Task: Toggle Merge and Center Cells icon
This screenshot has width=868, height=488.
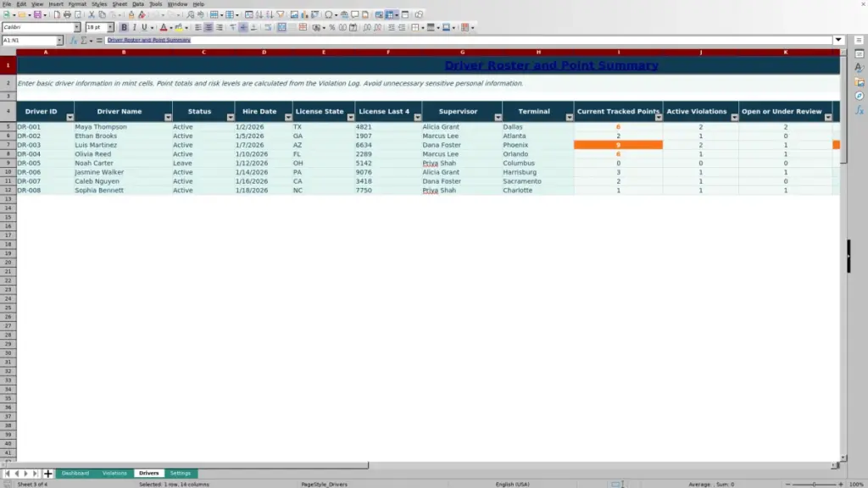Action: [x=281, y=28]
